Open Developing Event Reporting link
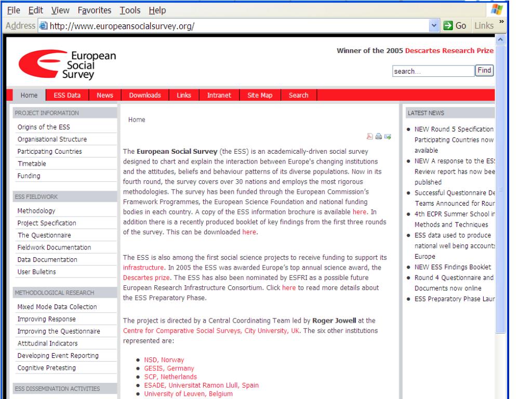 coord(58,355)
